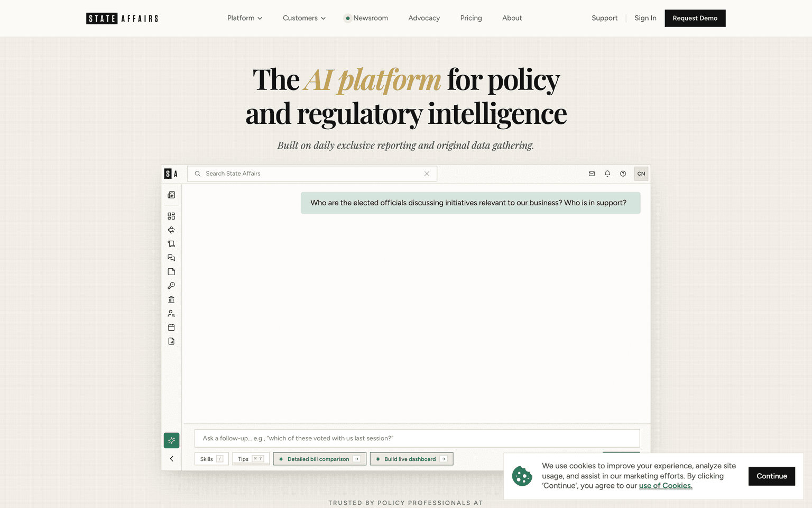Open the government building icon in sidebar

(x=171, y=300)
